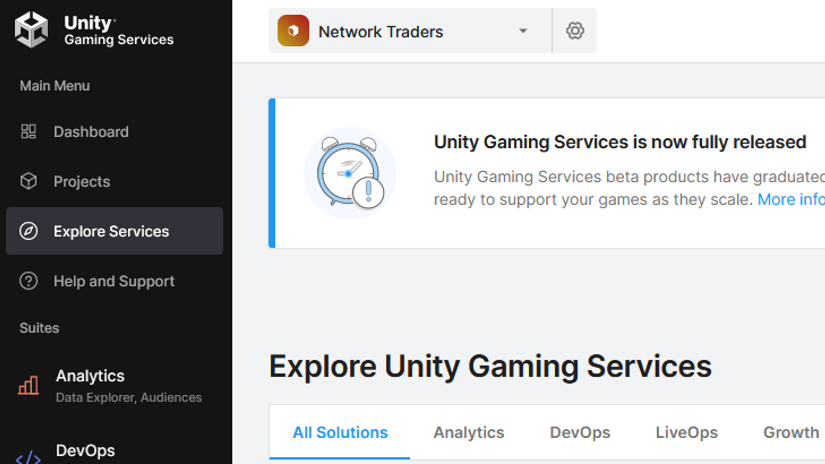825x464 pixels.
Task: Click the alarm clock announcement illustration
Action: pos(350,173)
